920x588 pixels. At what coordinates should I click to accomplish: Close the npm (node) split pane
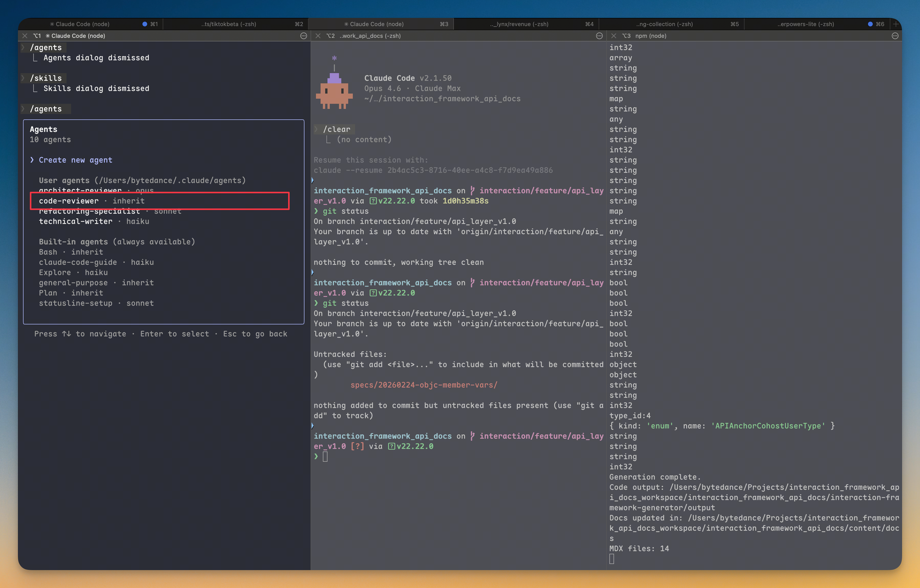pos(614,36)
